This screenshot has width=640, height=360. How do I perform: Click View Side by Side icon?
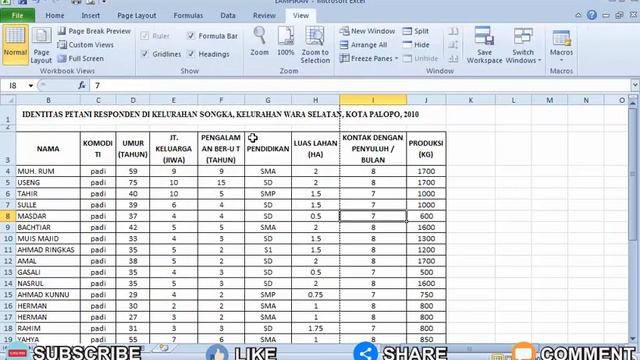coord(453,31)
